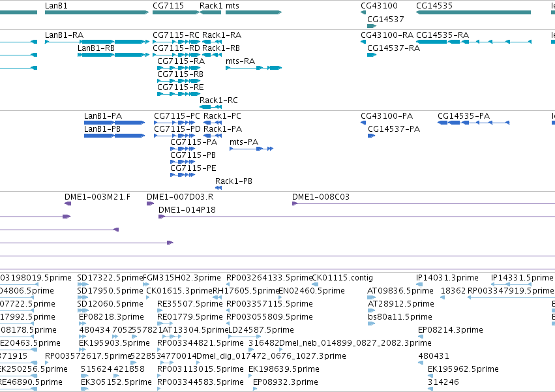Select the RE35507.5prime EST label

pos(190,304)
